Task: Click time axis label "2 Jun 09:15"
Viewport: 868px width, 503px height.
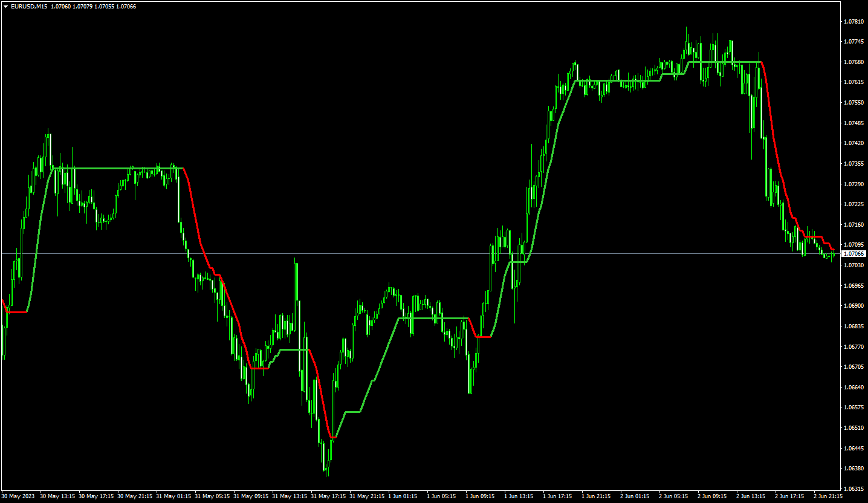Action: [x=713, y=496]
